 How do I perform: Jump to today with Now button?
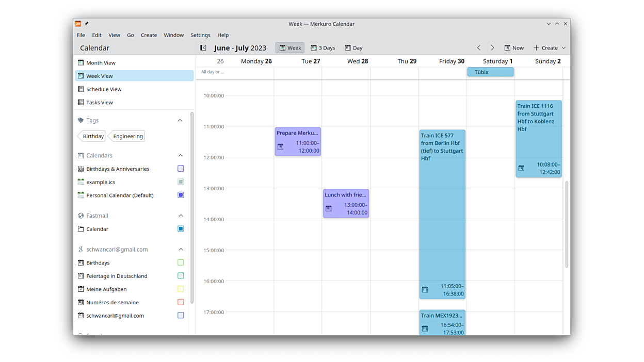point(514,48)
